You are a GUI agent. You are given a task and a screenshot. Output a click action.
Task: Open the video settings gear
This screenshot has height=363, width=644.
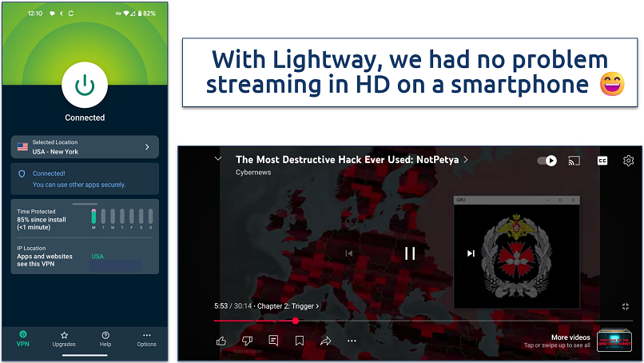[x=628, y=161]
